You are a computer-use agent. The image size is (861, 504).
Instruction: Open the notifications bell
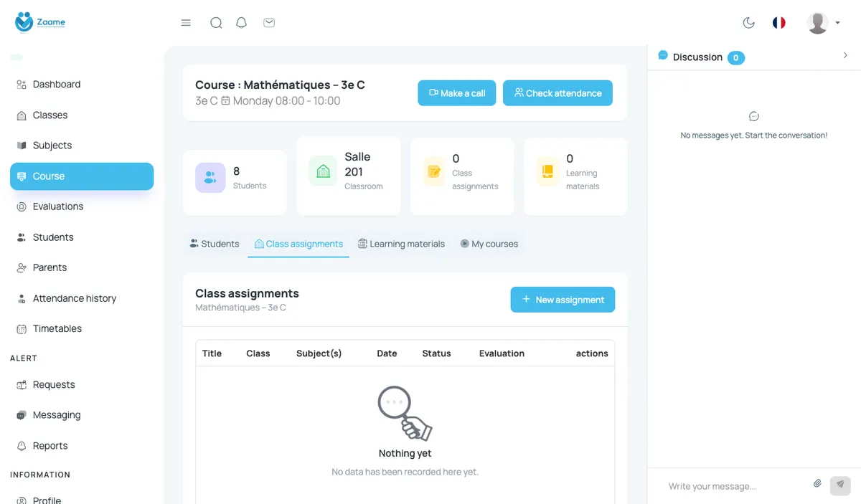click(242, 23)
